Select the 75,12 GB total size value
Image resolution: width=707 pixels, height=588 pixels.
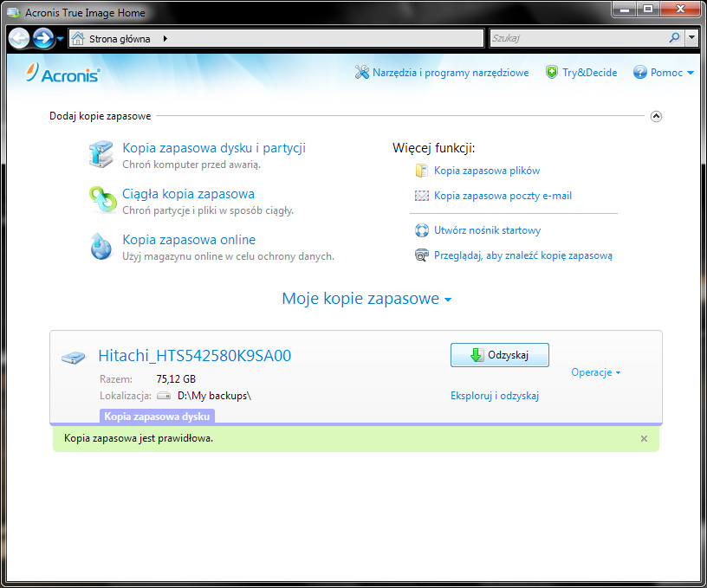[176, 379]
